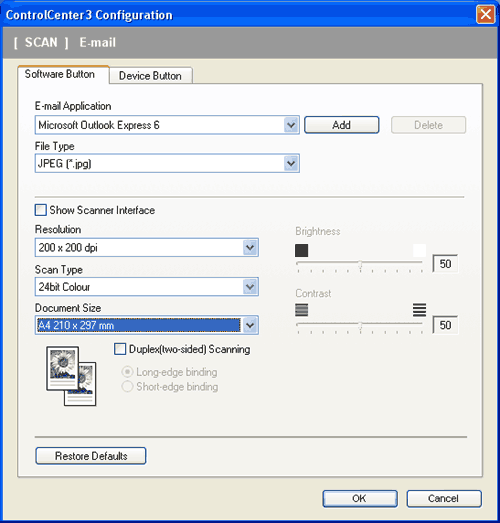Click the high contrast striped icon
500x523 pixels.
tap(419, 310)
